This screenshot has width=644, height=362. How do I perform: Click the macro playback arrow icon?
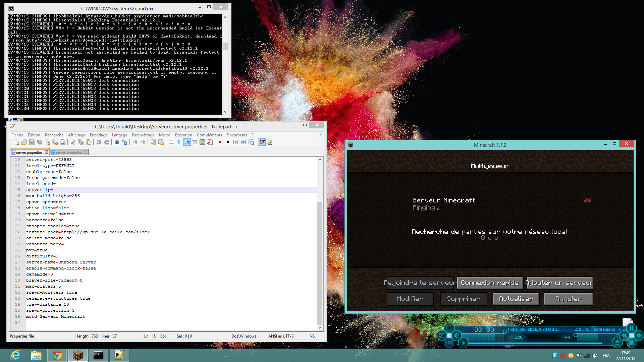click(236, 142)
